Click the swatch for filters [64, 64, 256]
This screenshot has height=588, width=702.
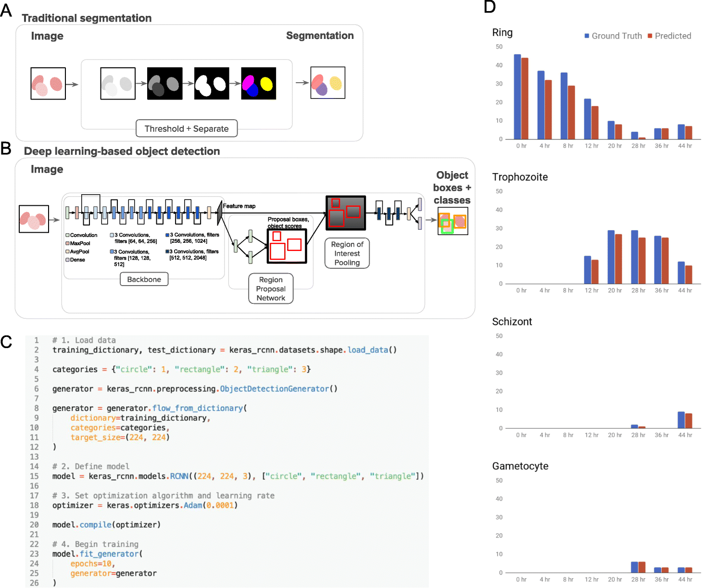pyautogui.click(x=112, y=235)
